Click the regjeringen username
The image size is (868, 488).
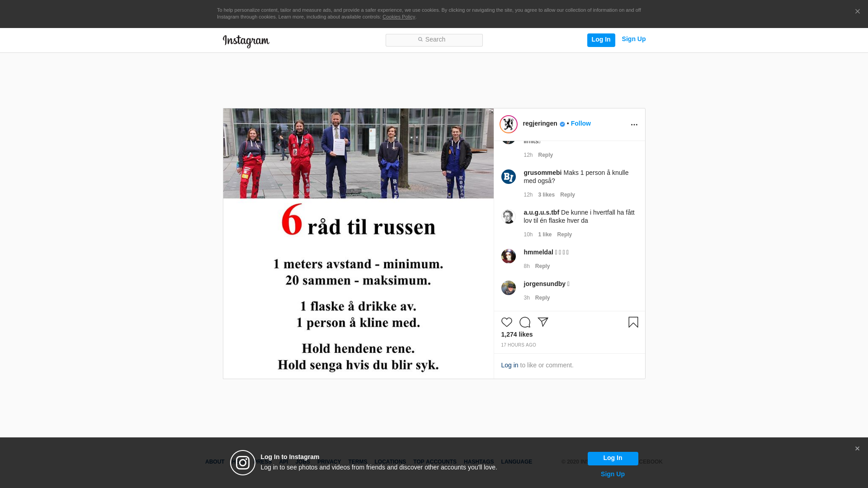[x=540, y=123]
